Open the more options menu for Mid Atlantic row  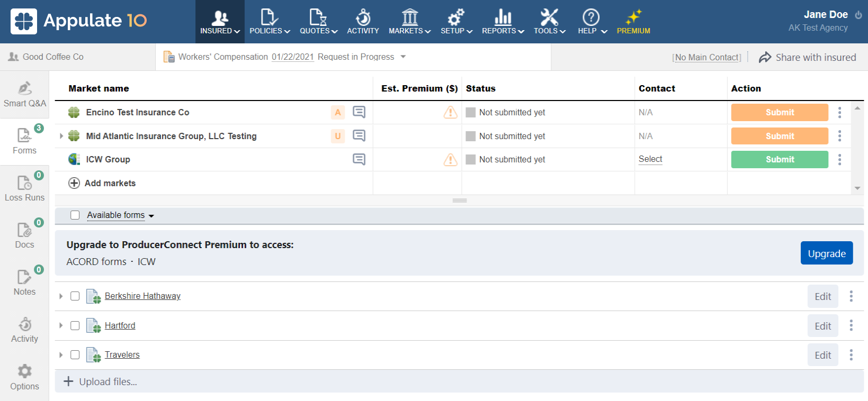point(839,136)
